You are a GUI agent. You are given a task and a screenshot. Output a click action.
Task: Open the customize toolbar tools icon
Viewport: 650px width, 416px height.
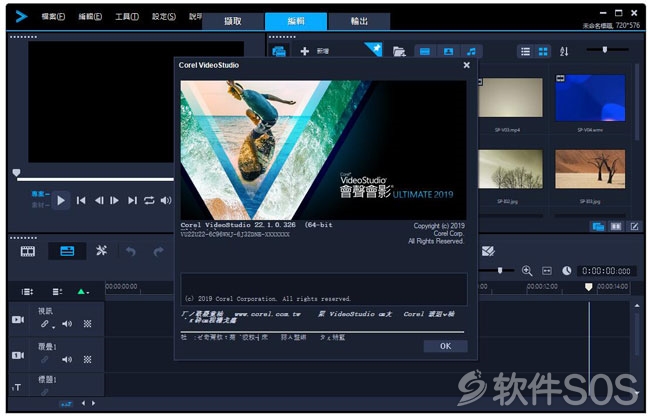pyautogui.click(x=102, y=251)
